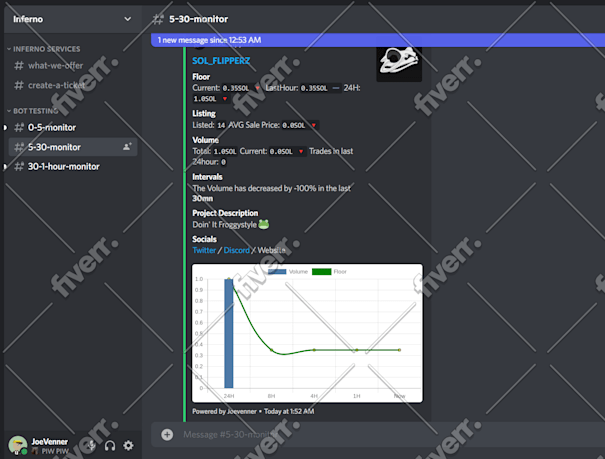Open User Settings gear icon

(x=128, y=446)
